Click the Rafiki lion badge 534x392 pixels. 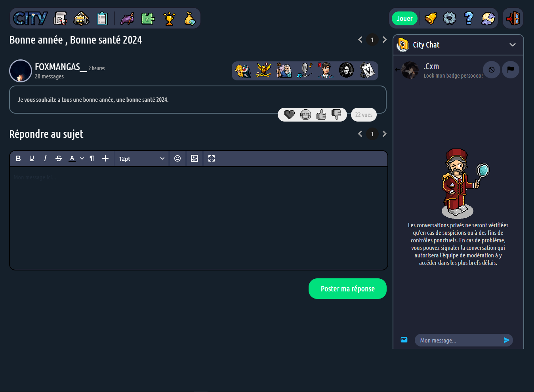click(x=243, y=71)
